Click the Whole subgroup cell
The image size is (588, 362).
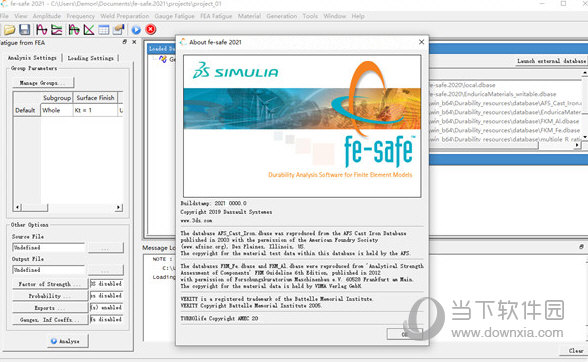[x=57, y=110]
